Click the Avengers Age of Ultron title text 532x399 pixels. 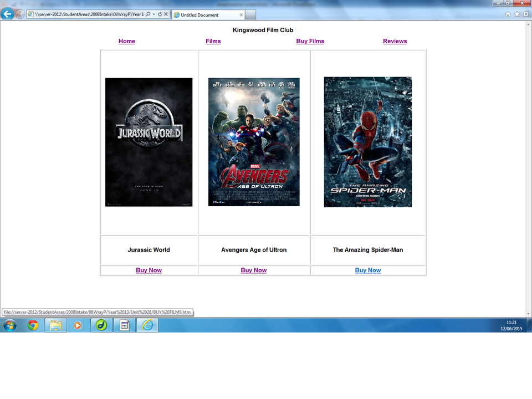coord(254,250)
